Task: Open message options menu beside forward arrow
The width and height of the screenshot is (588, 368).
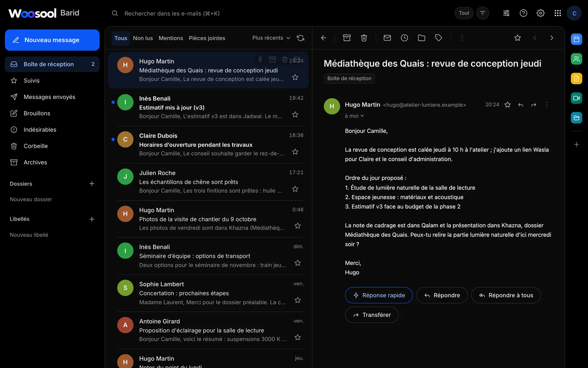Action: tap(547, 105)
